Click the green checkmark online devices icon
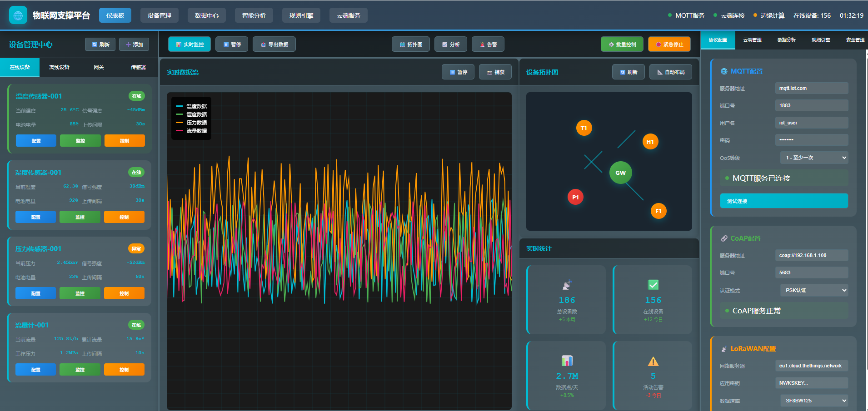 tap(653, 285)
